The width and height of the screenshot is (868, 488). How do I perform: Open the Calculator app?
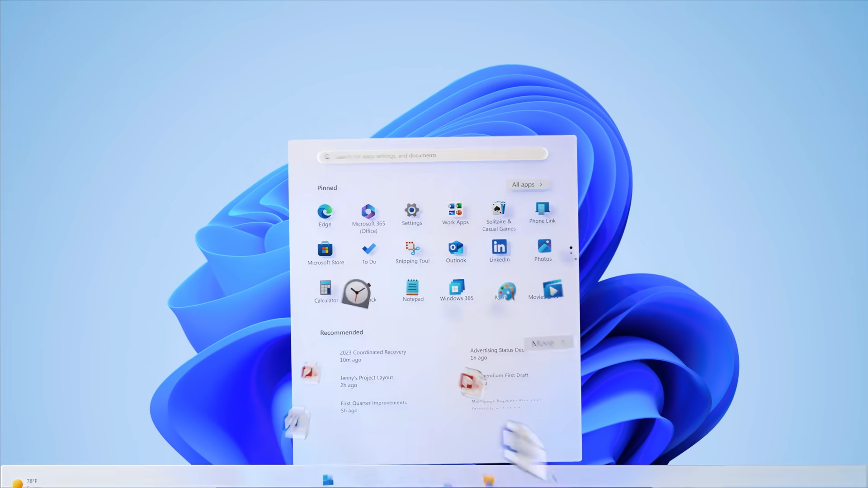coord(325,288)
